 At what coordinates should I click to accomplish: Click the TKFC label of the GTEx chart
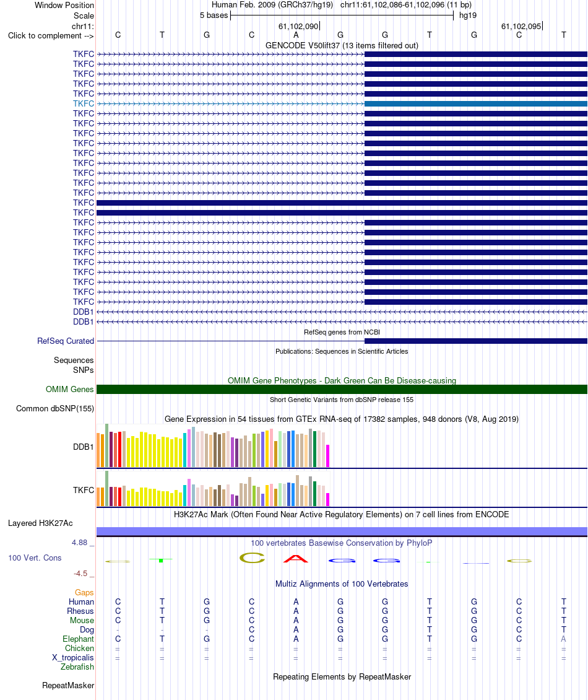coord(84,490)
